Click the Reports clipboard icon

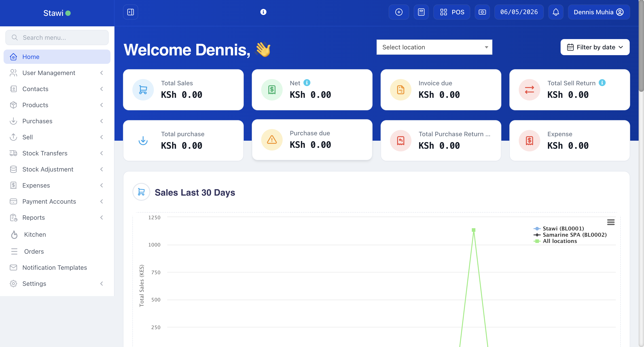coord(13,217)
